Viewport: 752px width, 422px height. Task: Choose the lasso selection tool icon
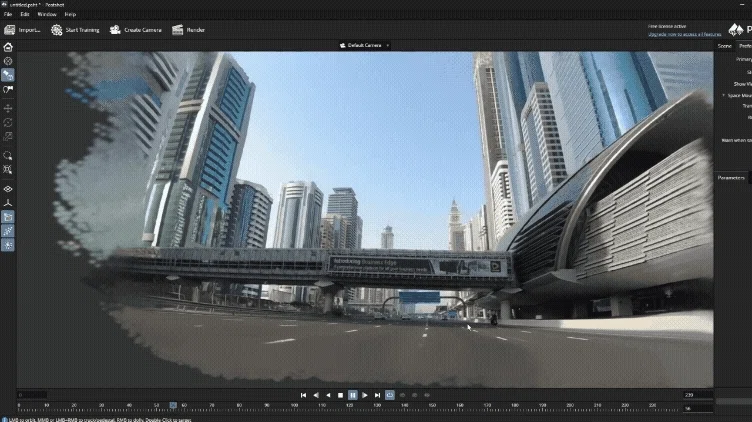coord(8,156)
